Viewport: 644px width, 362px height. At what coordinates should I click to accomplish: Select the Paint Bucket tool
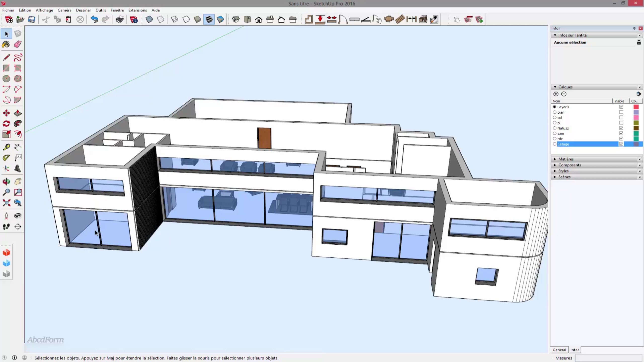point(6,44)
